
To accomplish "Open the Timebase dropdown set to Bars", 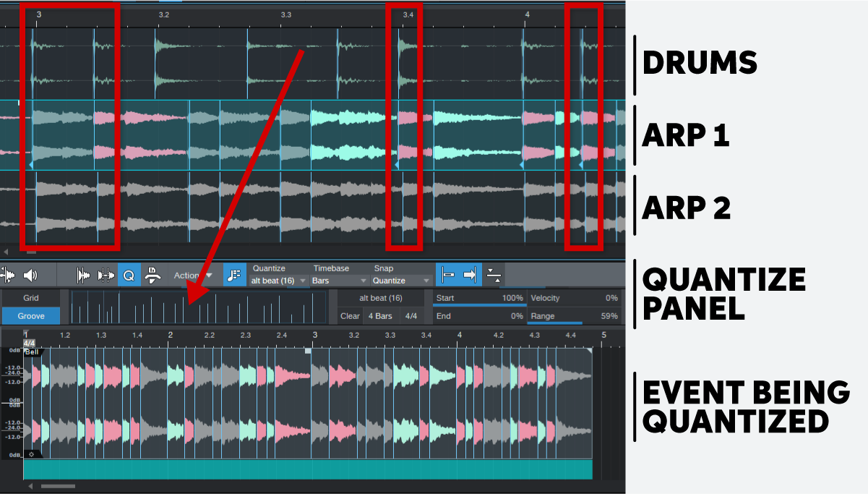I will (337, 280).
